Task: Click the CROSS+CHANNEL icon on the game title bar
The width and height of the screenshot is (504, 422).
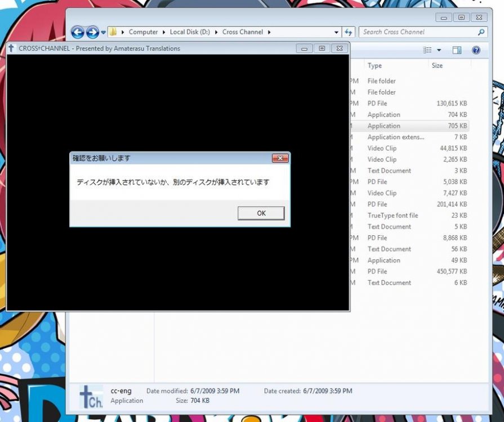Action: click(11, 48)
